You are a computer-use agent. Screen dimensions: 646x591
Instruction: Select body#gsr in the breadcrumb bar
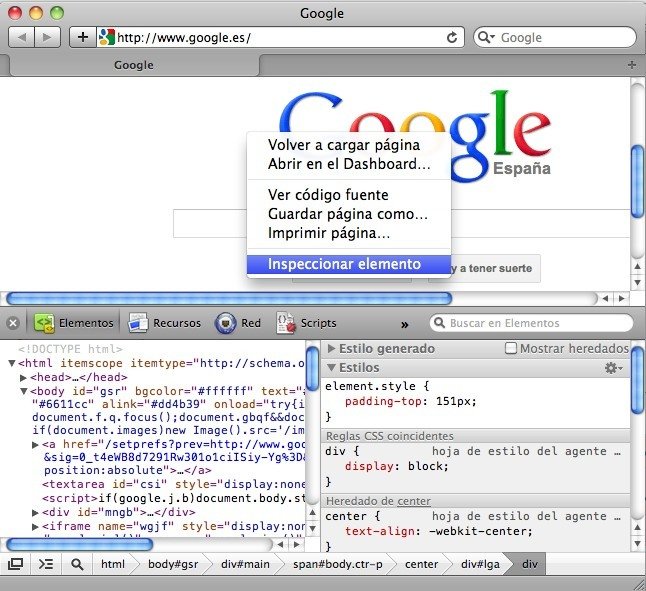click(173, 564)
